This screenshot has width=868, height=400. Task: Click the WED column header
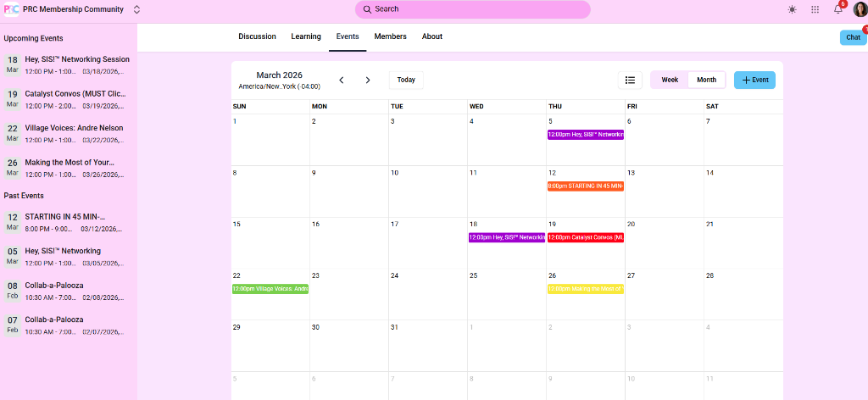(x=476, y=106)
